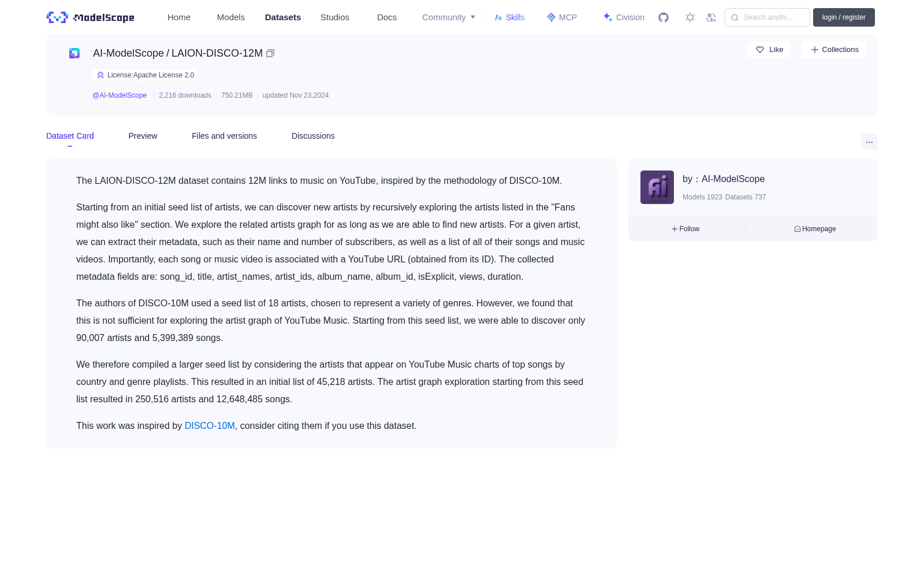924x578 pixels.
Task: Click the by AI-ModelScope author name
Action: coord(733,179)
